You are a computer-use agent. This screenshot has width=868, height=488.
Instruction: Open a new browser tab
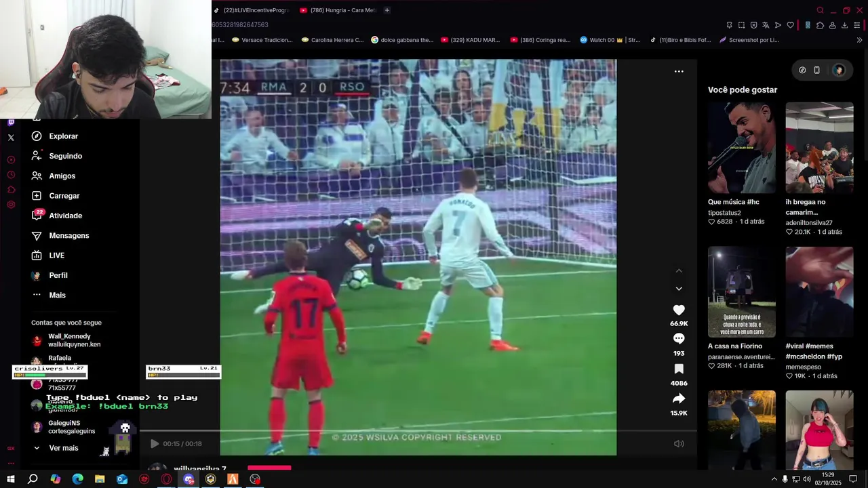click(x=387, y=10)
